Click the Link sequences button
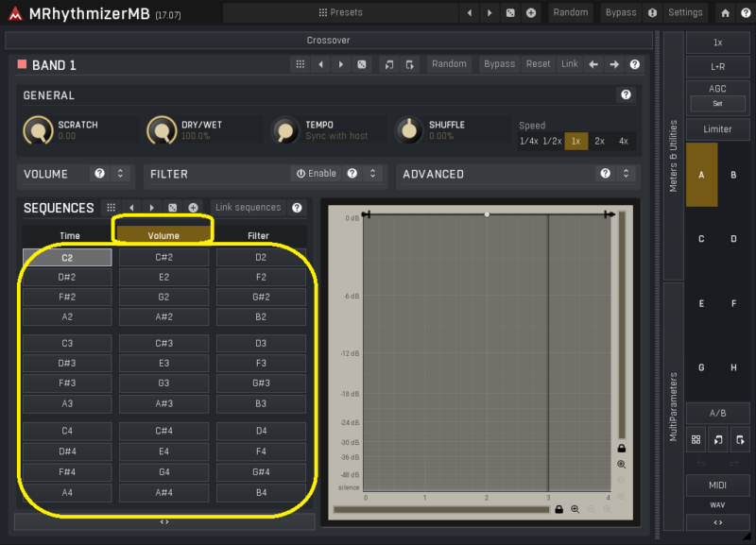The image size is (756, 545). (x=248, y=208)
